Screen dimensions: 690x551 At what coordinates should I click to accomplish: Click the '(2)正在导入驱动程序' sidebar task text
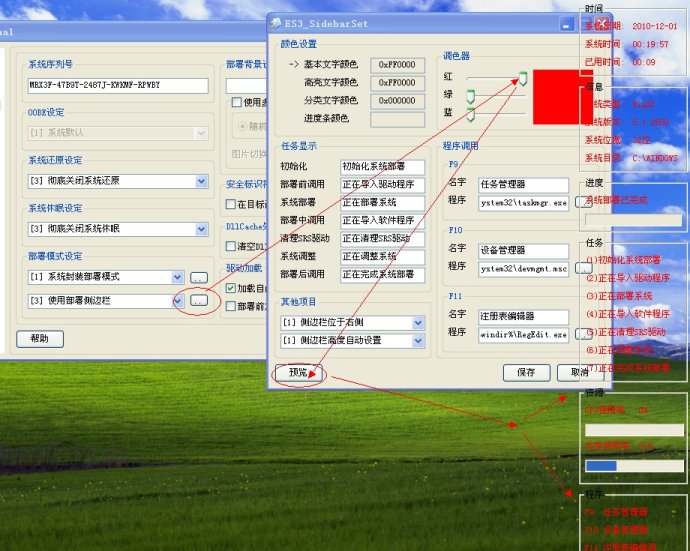pos(628,278)
